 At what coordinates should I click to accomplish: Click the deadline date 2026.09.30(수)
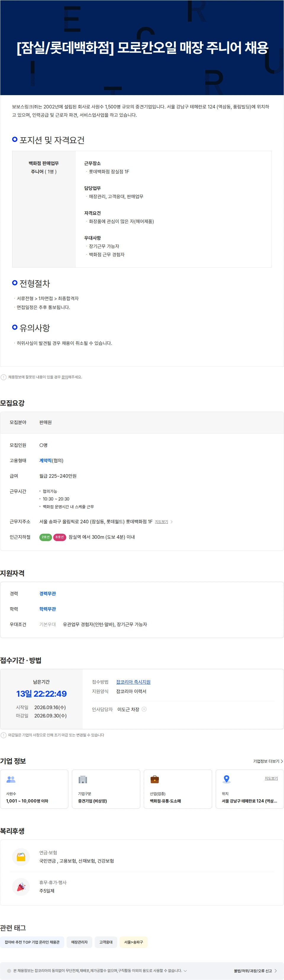[x=51, y=716]
